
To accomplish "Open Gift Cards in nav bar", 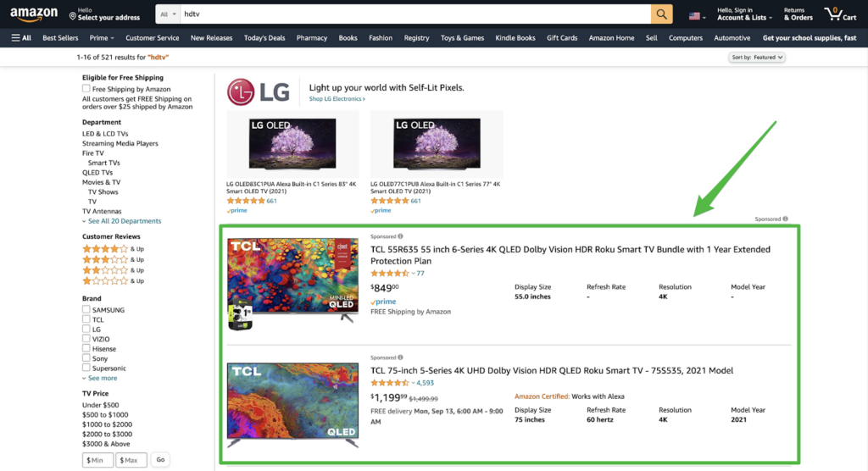I will pos(562,38).
